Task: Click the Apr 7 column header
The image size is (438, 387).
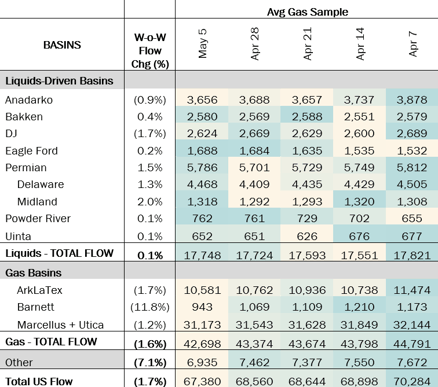Action: tap(412, 44)
